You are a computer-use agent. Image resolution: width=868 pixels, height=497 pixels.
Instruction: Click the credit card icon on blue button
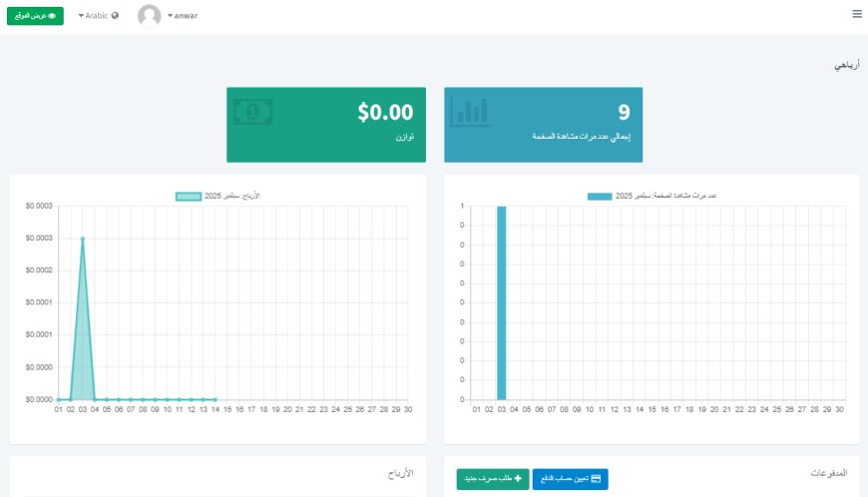[x=596, y=480]
